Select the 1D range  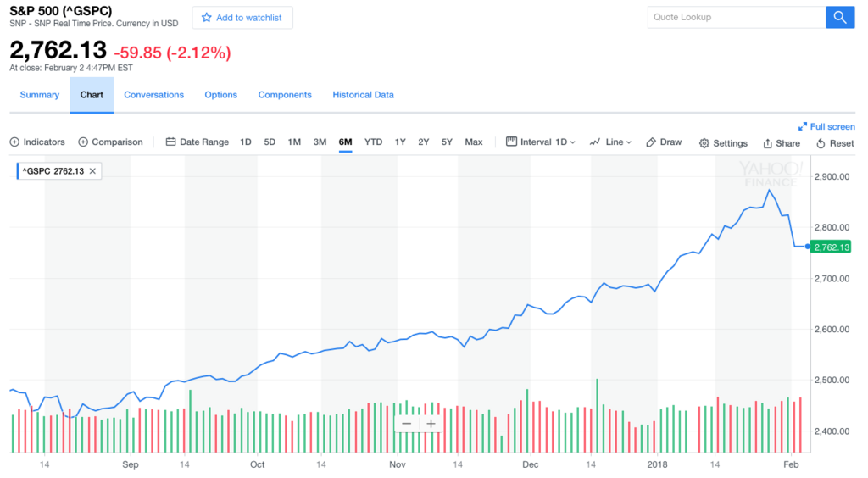click(x=246, y=142)
